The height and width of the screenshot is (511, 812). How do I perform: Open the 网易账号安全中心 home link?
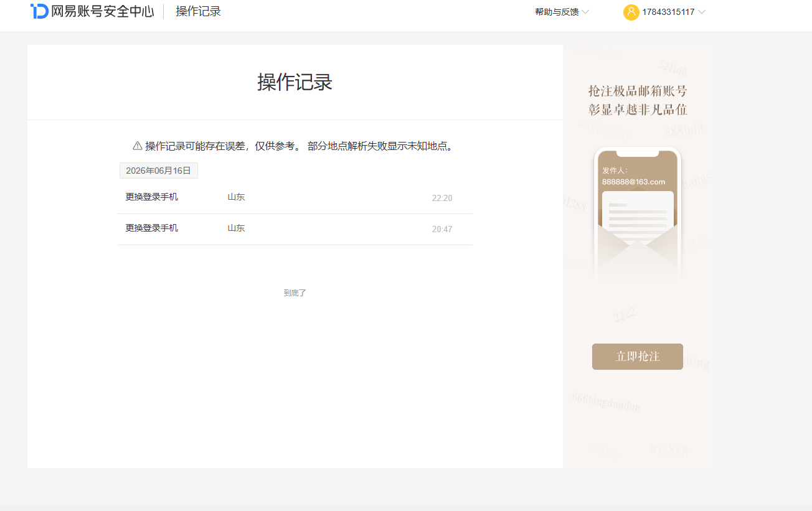(92, 11)
